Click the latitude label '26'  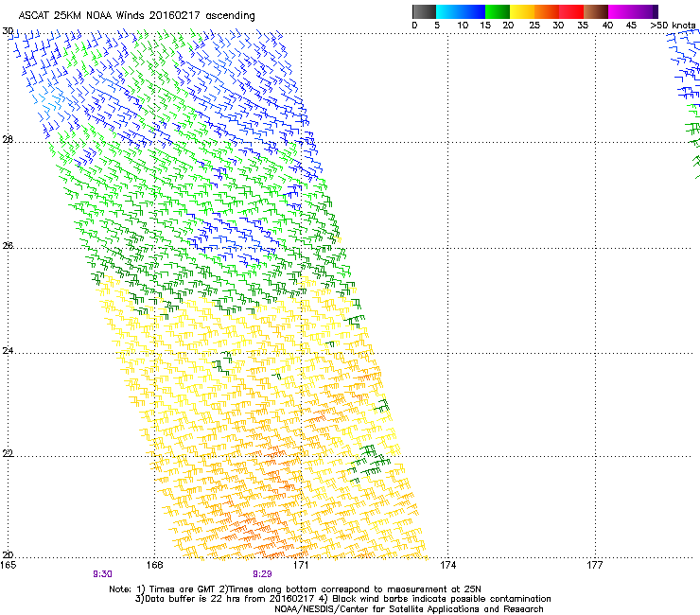(x=8, y=245)
